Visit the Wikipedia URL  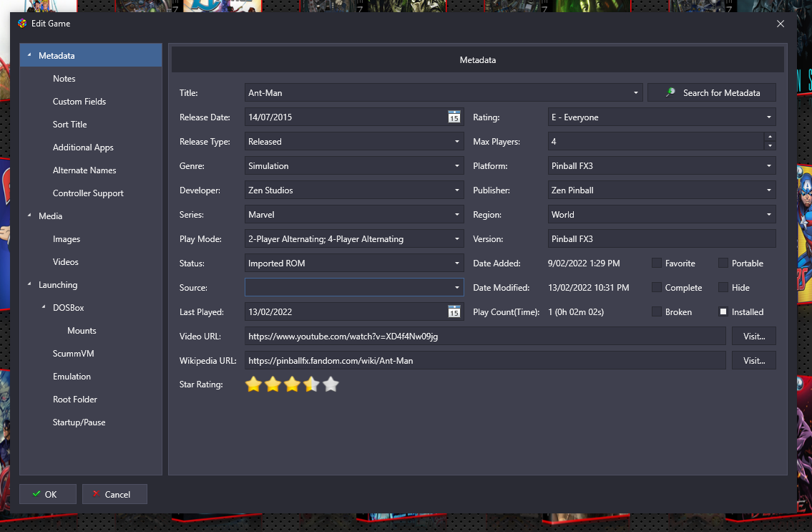(x=753, y=360)
